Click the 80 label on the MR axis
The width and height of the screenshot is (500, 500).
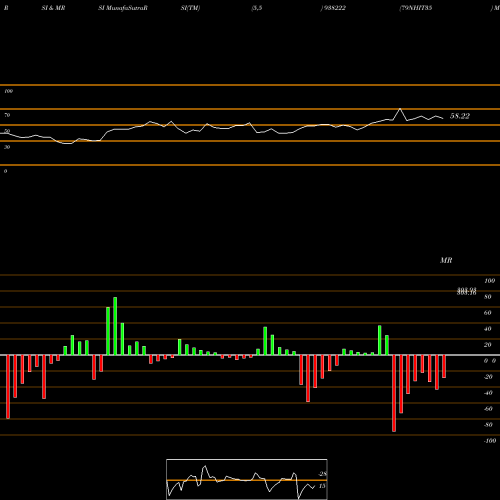click(x=488, y=297)
